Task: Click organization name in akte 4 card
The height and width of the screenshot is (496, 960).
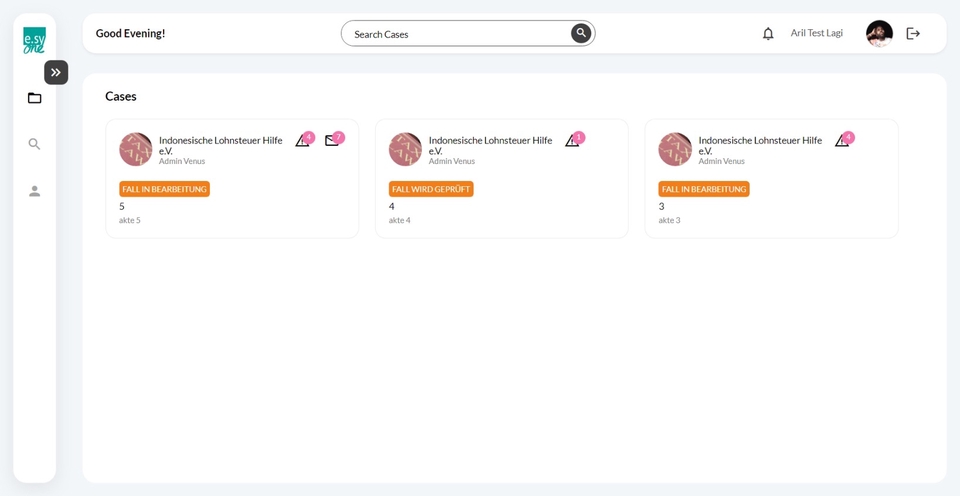Action: point(490,145)
